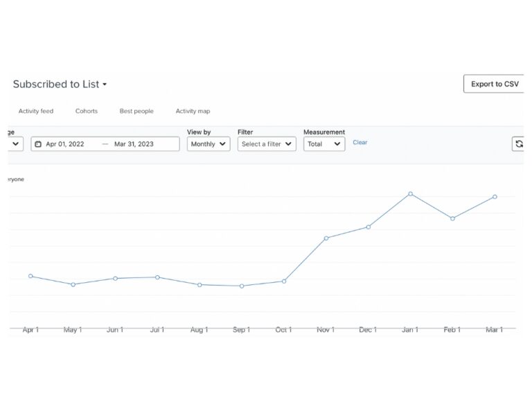Screen dimensions: 532x409
Task: Open the Cohorts tab
Action: tap(87, 111)
